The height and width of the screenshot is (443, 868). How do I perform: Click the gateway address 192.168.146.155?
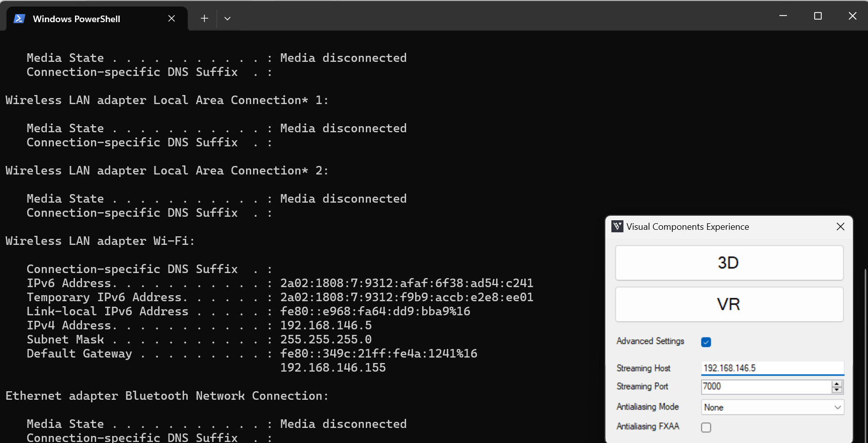point(333,368)
